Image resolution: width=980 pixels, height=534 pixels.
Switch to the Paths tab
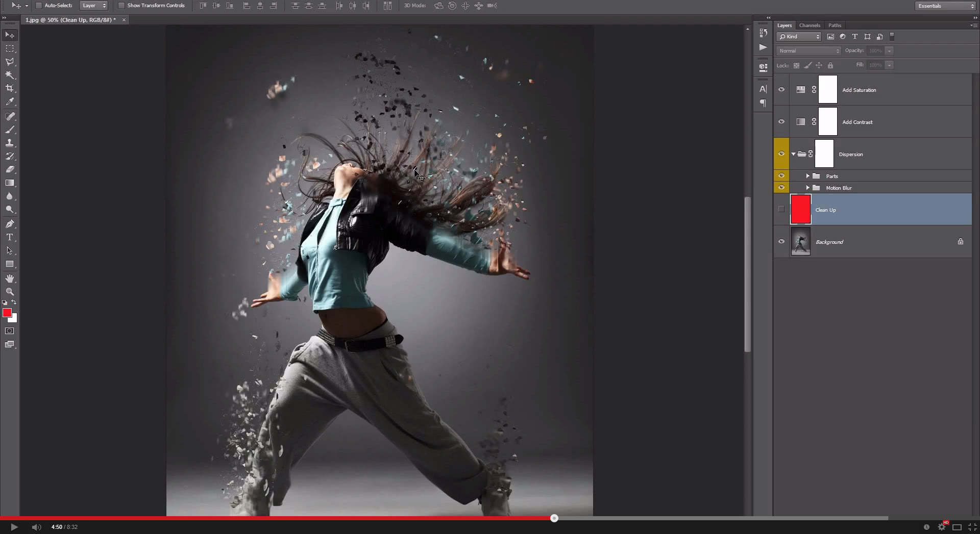pos(835,26)
